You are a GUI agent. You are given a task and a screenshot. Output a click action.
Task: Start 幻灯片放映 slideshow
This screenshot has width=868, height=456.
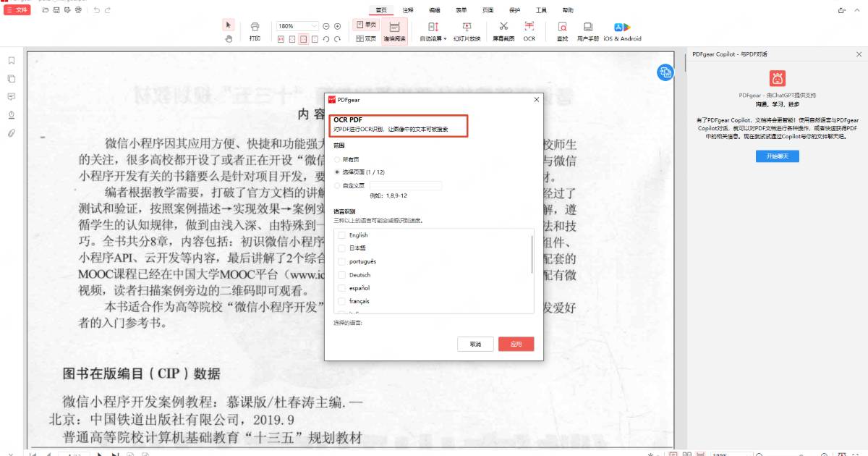467,31
